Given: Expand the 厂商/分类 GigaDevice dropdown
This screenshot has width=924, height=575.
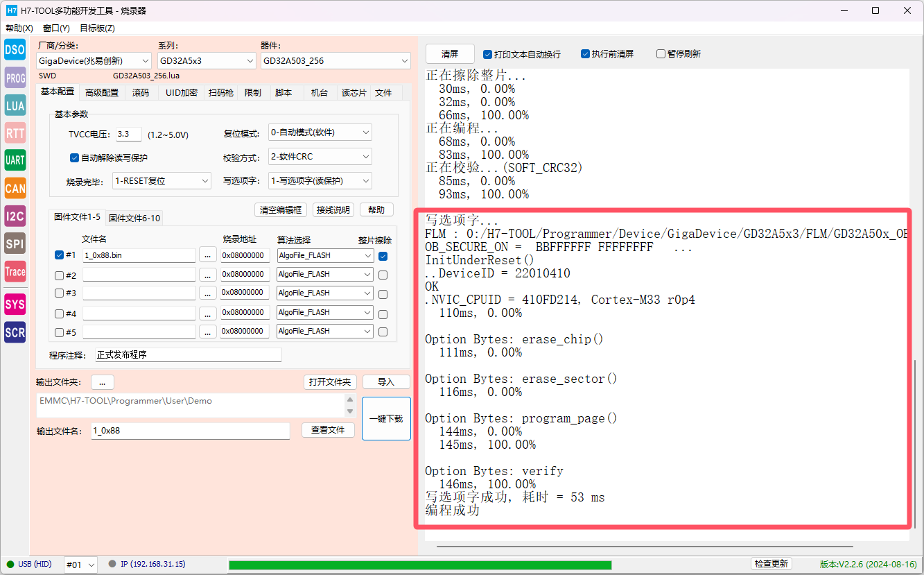Looking at the screenshot, I should (94, 61).
